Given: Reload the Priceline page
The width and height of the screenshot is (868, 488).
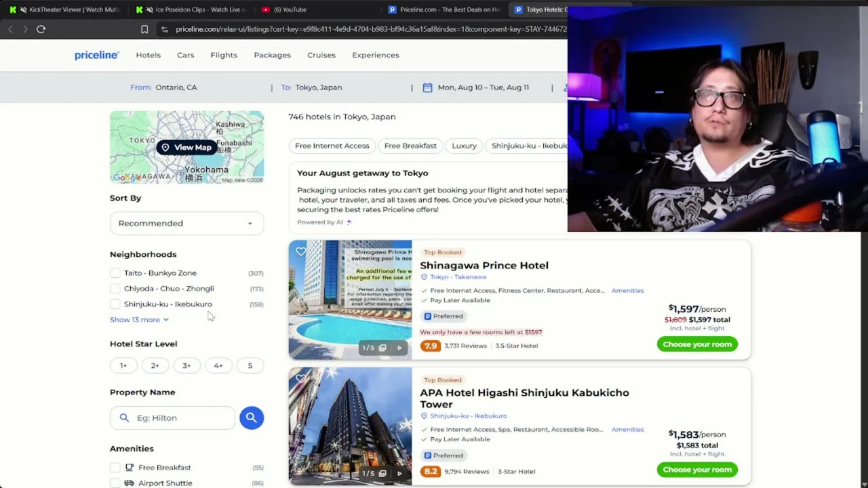Looking at the screenshot, I should point(41,29).
